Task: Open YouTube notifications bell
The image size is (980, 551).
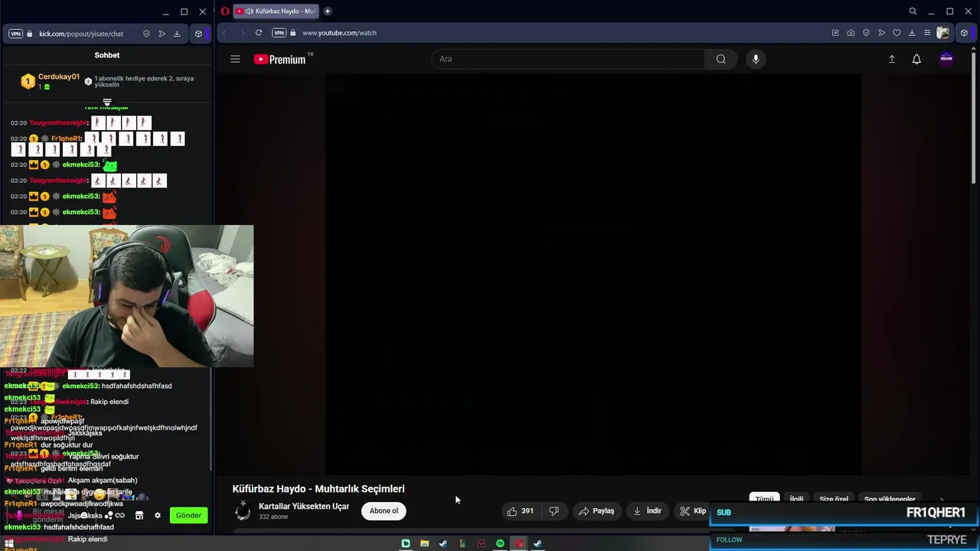Action: tap(916, 59)
